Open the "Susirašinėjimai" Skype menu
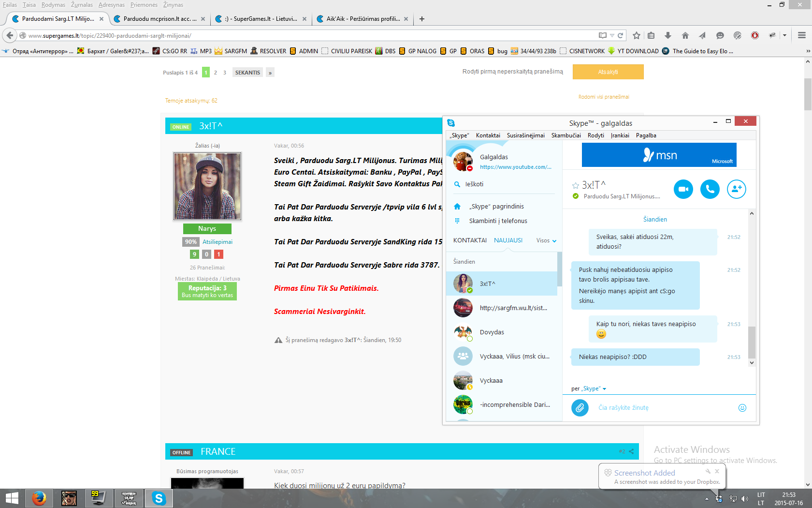 point(525,135)
